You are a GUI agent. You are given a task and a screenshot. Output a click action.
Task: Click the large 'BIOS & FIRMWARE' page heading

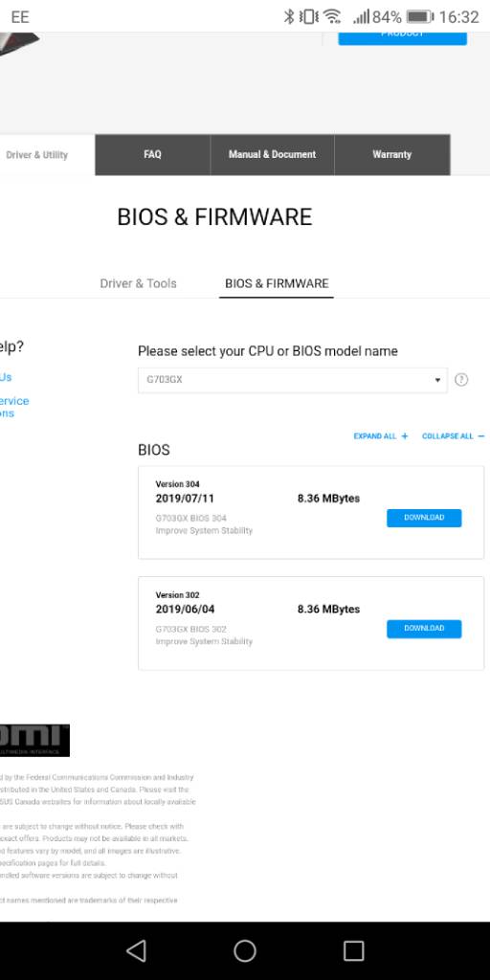(214, 217)
